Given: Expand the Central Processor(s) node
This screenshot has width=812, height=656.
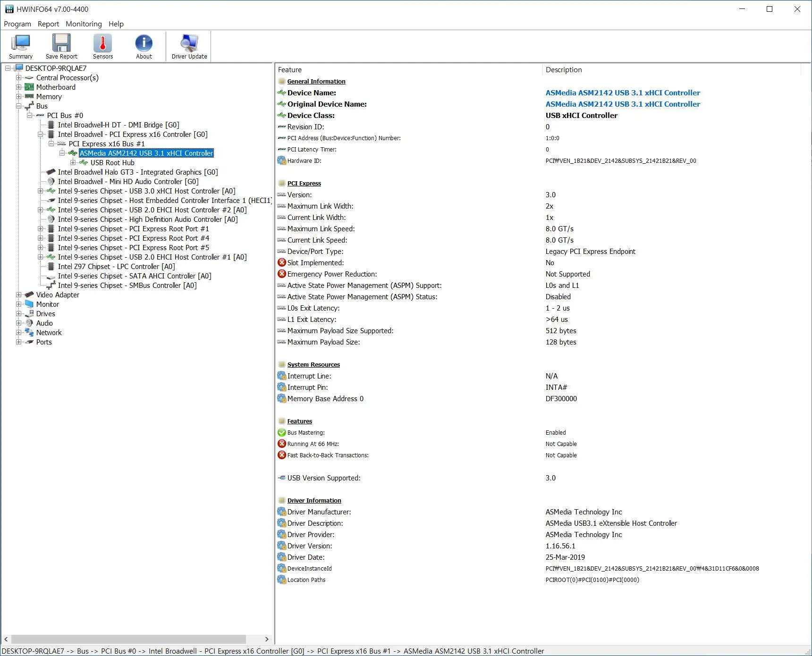Looking at the screenshot, I should pos(19,77).
